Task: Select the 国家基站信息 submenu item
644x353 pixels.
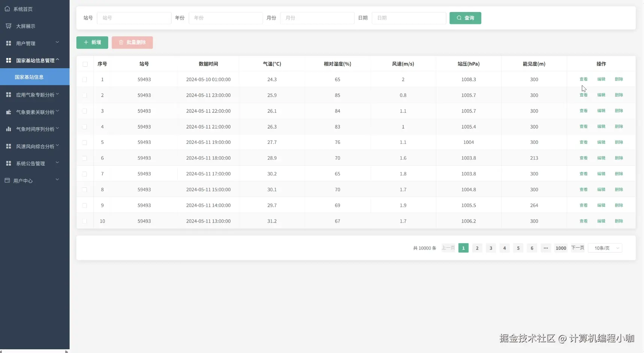Action: click(35, 77)
